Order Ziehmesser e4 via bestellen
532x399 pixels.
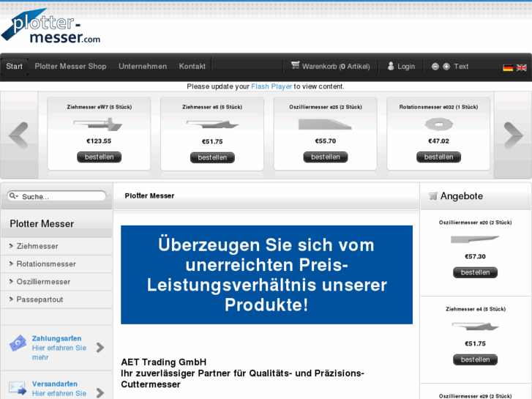click(476, 359)
